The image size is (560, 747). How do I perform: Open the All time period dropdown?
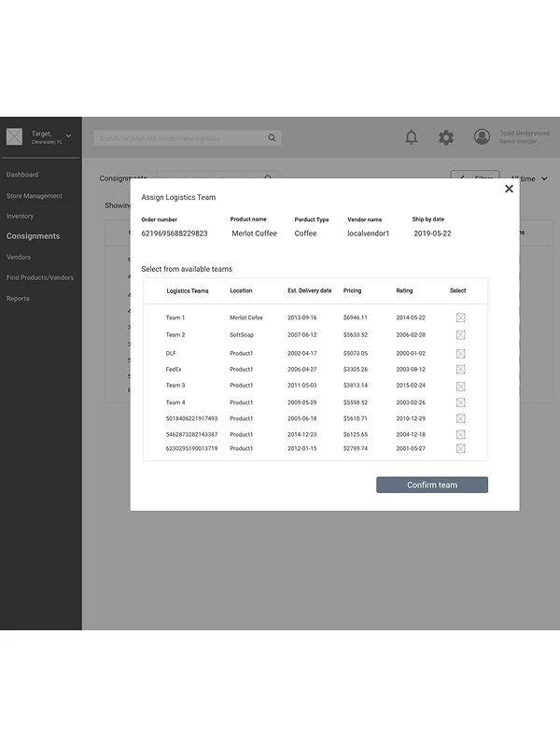point(528,178)
